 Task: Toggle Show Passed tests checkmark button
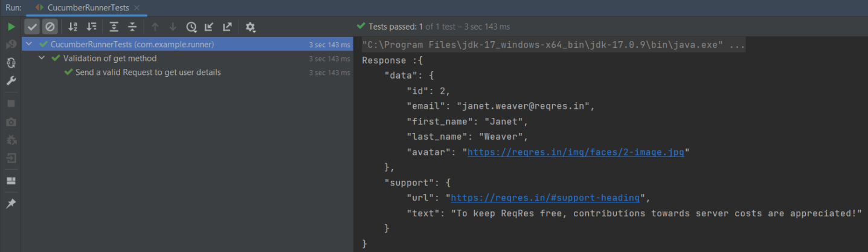click(33, 27)
